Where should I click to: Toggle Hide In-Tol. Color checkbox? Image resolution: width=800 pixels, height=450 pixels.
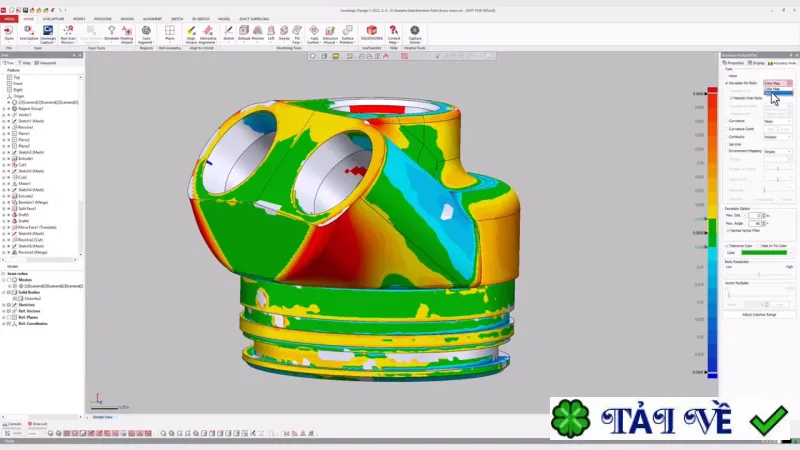click(759, 246)
